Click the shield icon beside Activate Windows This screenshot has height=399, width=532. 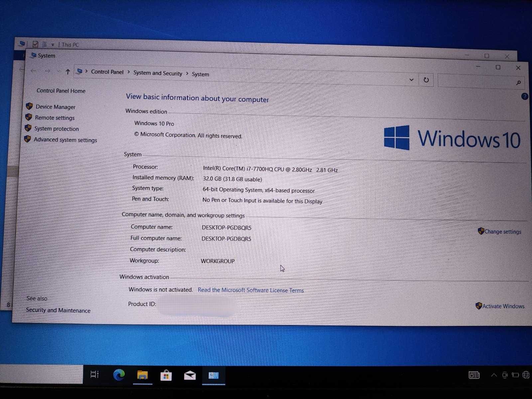(479, 306)
